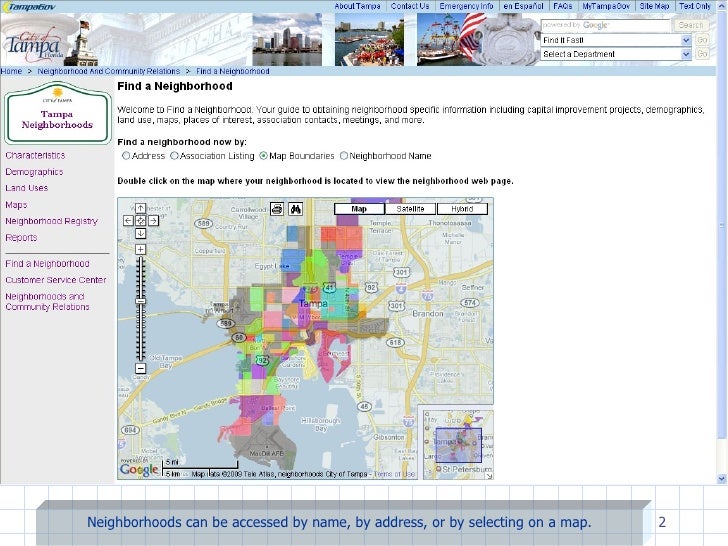728x546 pixels.
Task: Click the overview minimap blue viewport box
Action: click(x=458, y=445)
